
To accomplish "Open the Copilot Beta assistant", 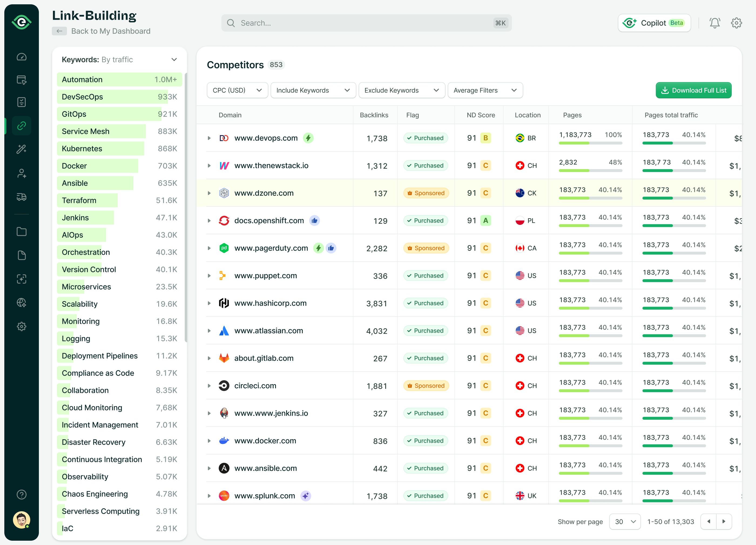I will pos(654,23).
